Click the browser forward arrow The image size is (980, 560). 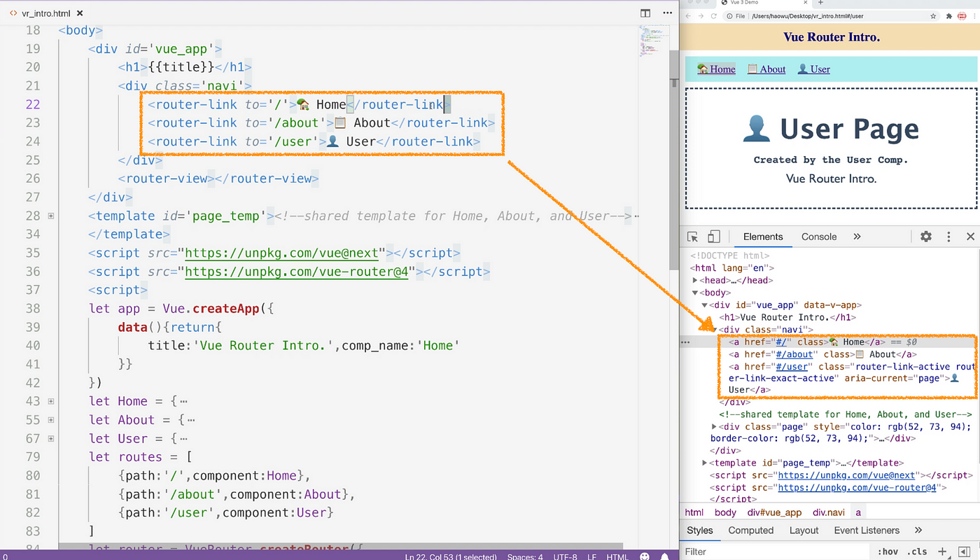click(701, 16)
